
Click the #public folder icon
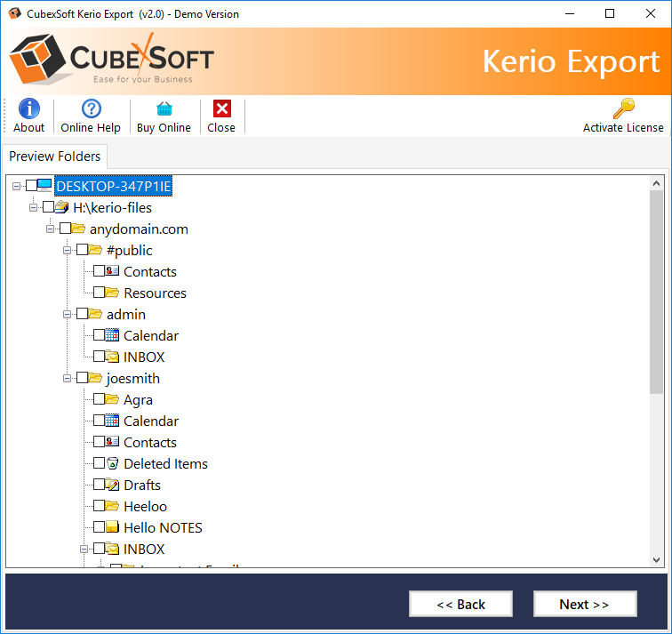(x=95, y=250)
